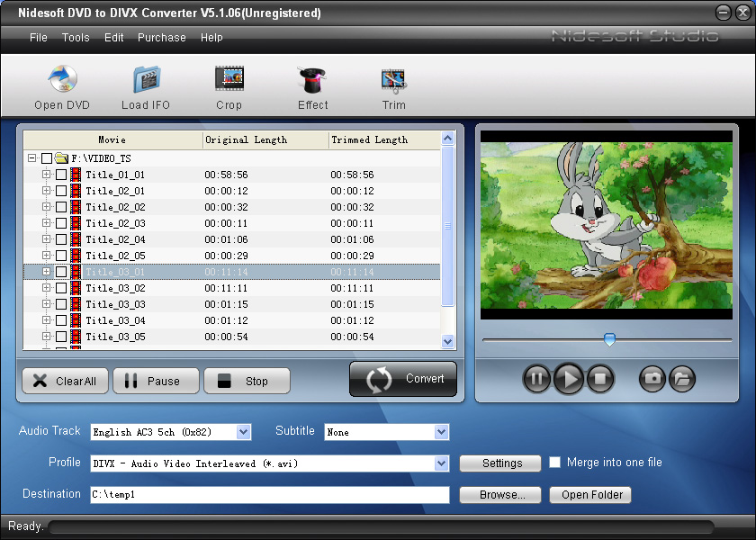This screenshot has width=756, height=540.
Task: Click the film icon of Title_01_01
Action: [x=76, y=175]
